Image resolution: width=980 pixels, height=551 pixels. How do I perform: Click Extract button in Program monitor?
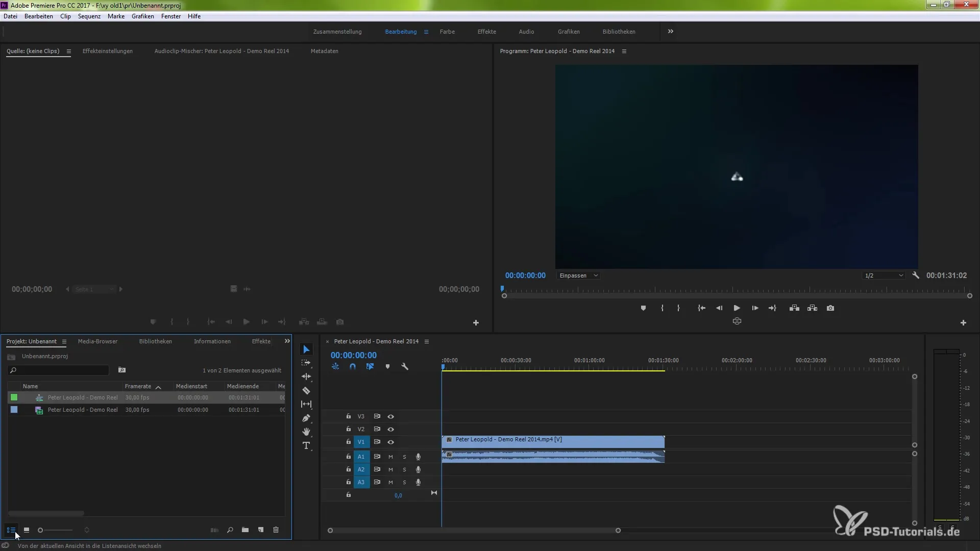813,308
